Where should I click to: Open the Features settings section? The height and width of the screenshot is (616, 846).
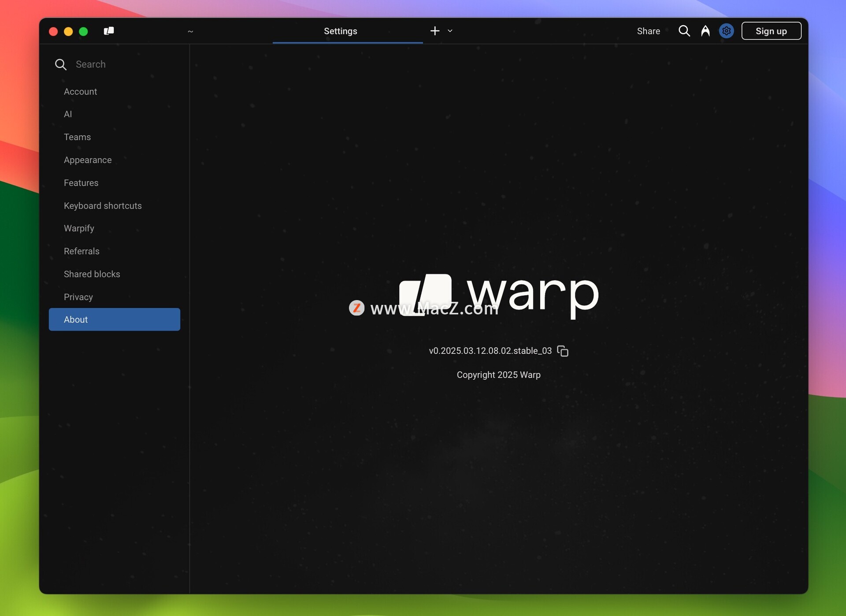(115, 183)
